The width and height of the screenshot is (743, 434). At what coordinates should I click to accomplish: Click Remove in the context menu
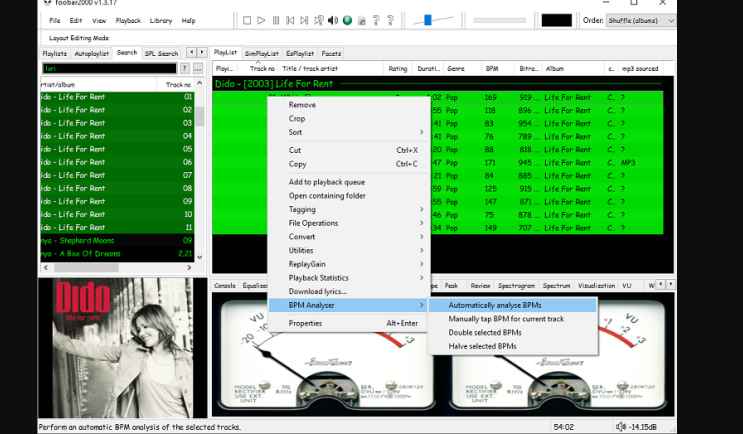pos(350,105)
